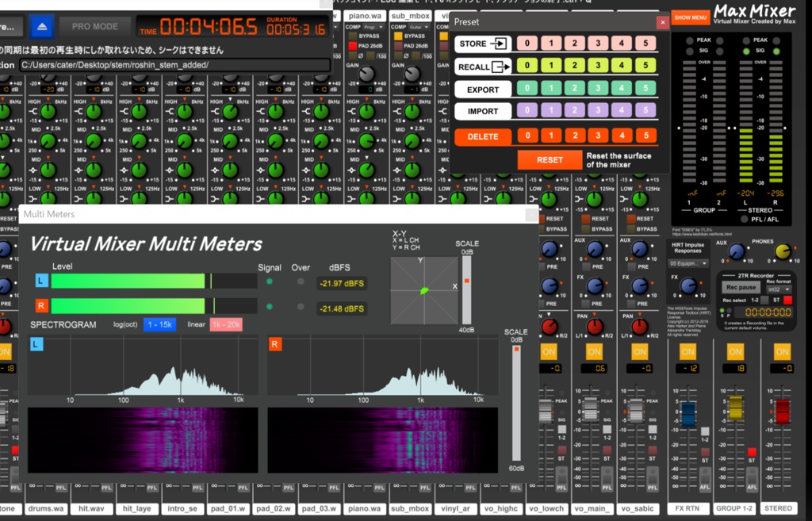Click the RECALL arrow icon in the Preset panel

pyautogui.click(x=502, y=67)
